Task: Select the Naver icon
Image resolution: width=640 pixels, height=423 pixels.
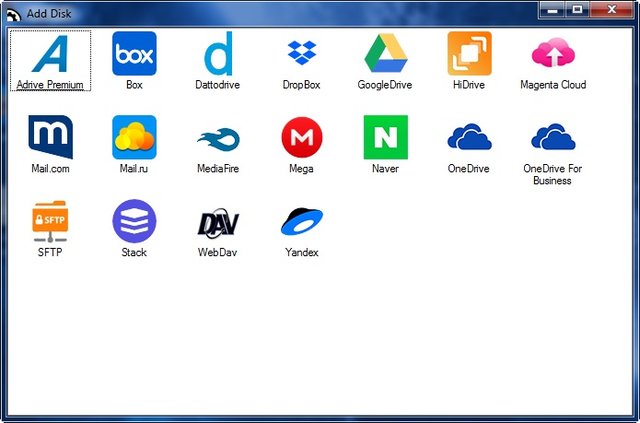Action: click(x=385, y=138)
